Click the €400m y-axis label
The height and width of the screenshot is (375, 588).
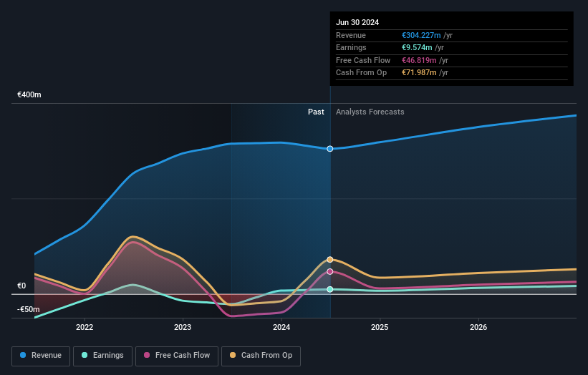(x=29, y=94)
